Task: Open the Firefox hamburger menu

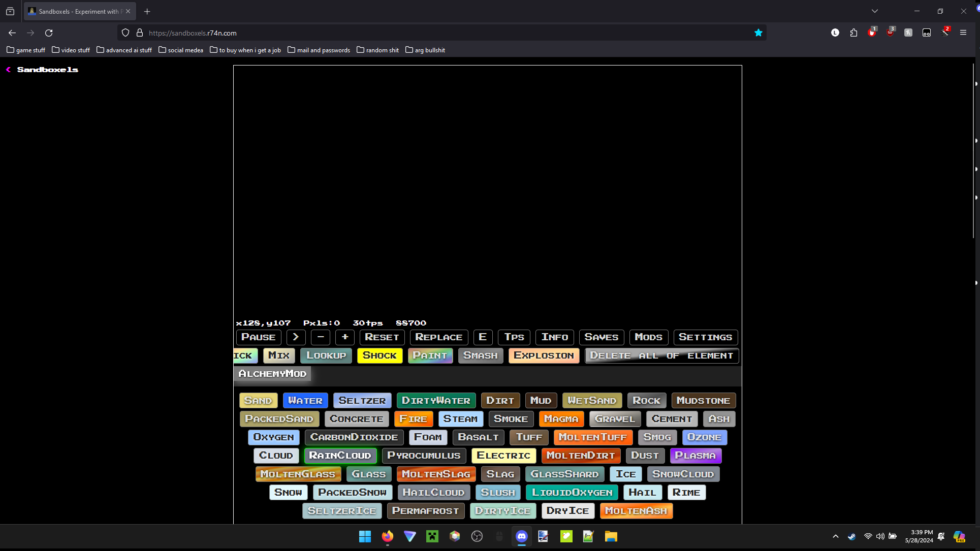Action: [963, 33]
